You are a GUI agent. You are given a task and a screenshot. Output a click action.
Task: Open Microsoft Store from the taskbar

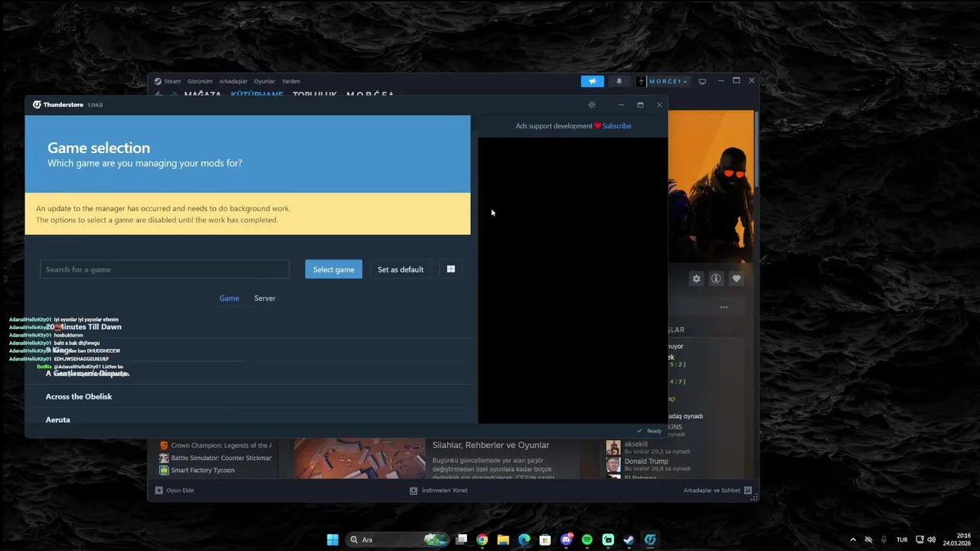coord(545,540)
